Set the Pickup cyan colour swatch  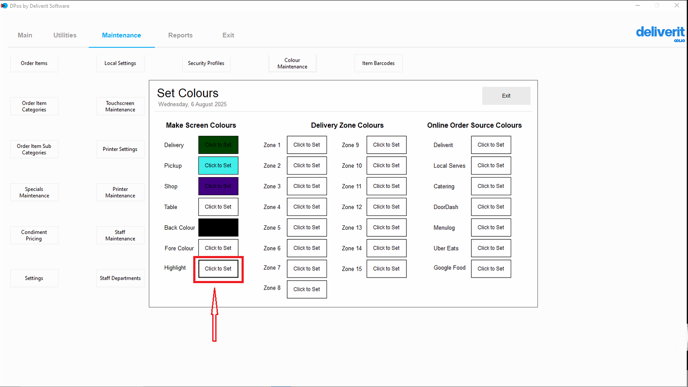point(218,165)
